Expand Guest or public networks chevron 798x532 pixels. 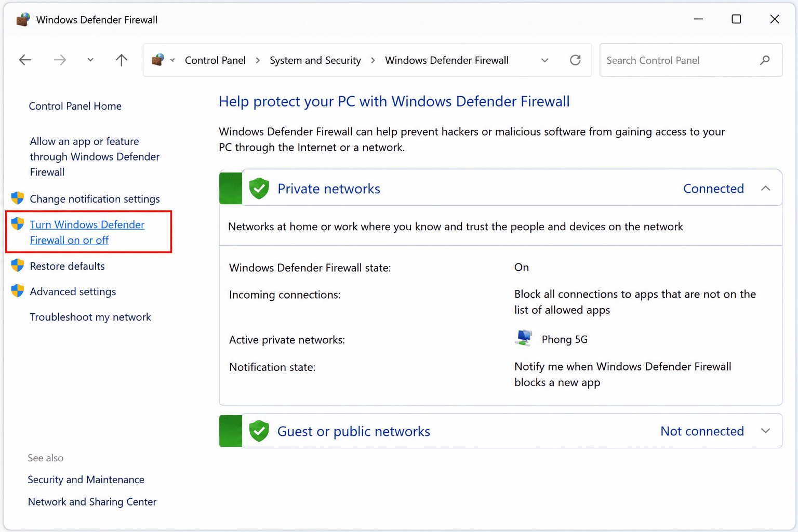(765, 431)
